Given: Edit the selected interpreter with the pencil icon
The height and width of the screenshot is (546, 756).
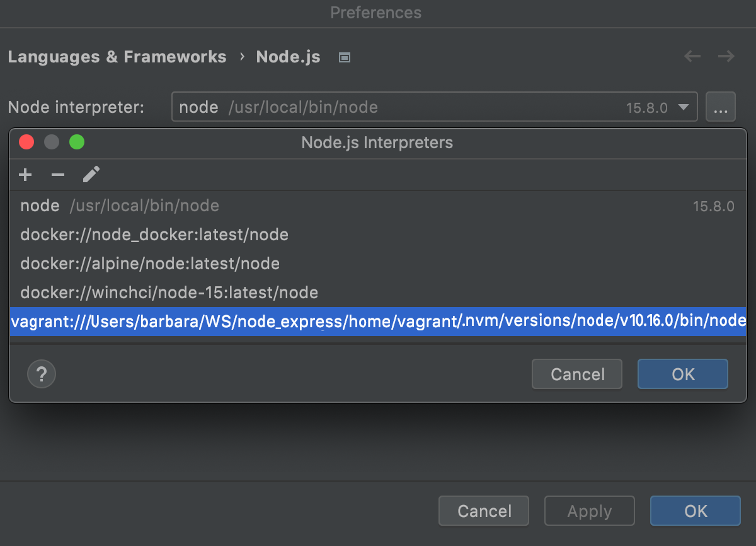Looking at the screenshot, I should coord(91,175).
